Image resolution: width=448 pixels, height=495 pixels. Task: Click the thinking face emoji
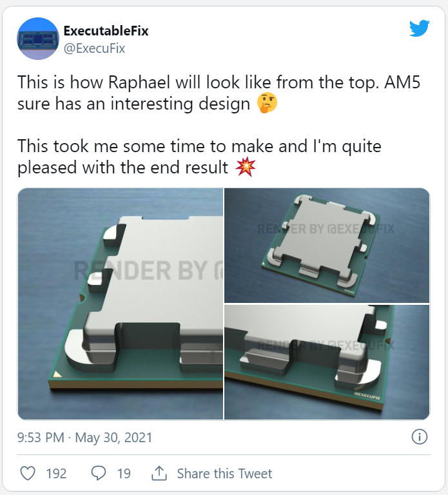tap(267, 103)
